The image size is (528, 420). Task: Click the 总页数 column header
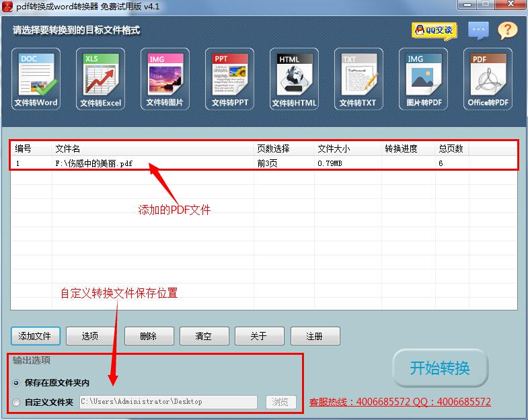(x=452, y=149)
